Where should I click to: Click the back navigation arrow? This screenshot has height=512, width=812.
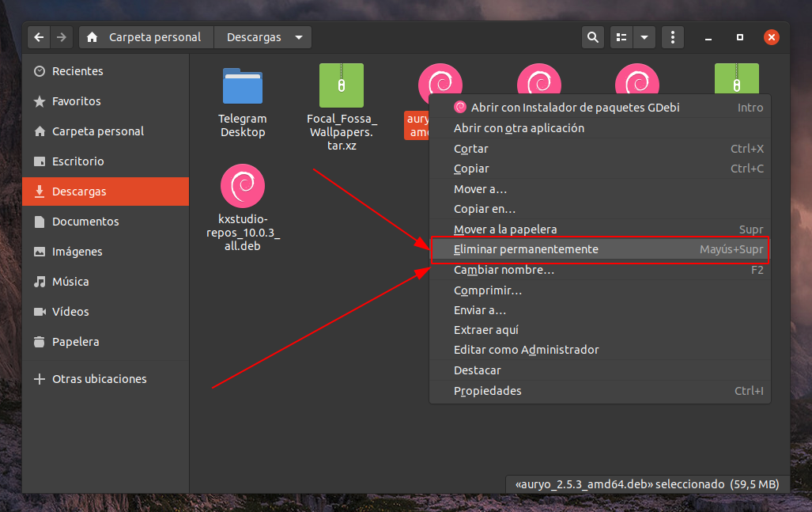(39, 37)
